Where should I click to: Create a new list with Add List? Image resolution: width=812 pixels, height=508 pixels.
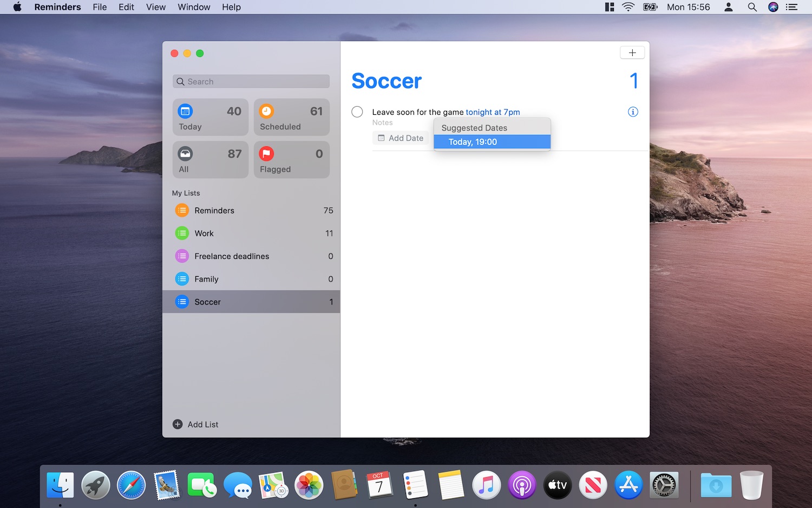pyautogui.click(x=195, y=424)
